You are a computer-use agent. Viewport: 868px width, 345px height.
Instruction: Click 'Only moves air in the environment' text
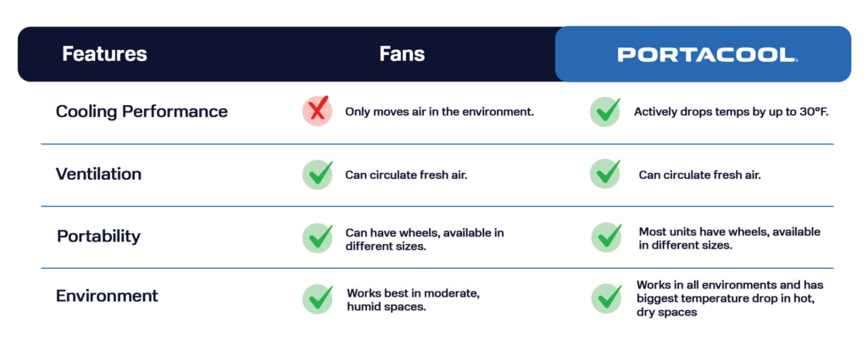[439, 112]
